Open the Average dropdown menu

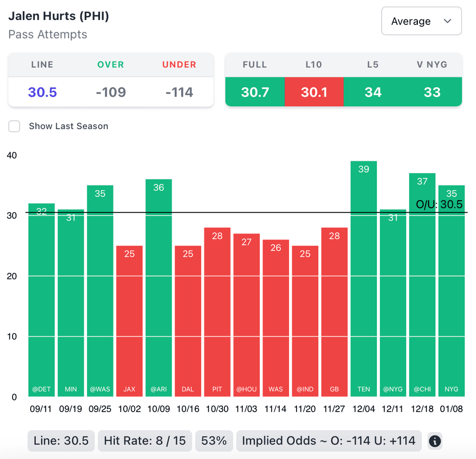click(x=421, y=21)
